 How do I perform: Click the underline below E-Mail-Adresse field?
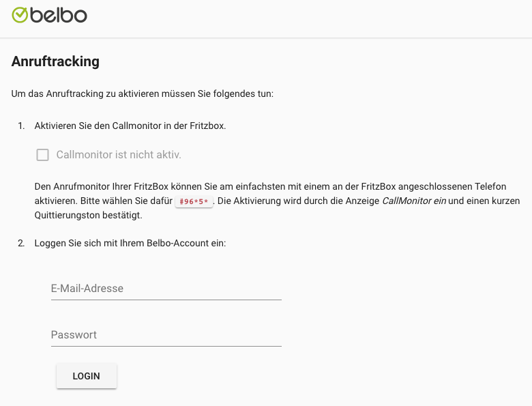pyautogui.click(x=166, y=300)
